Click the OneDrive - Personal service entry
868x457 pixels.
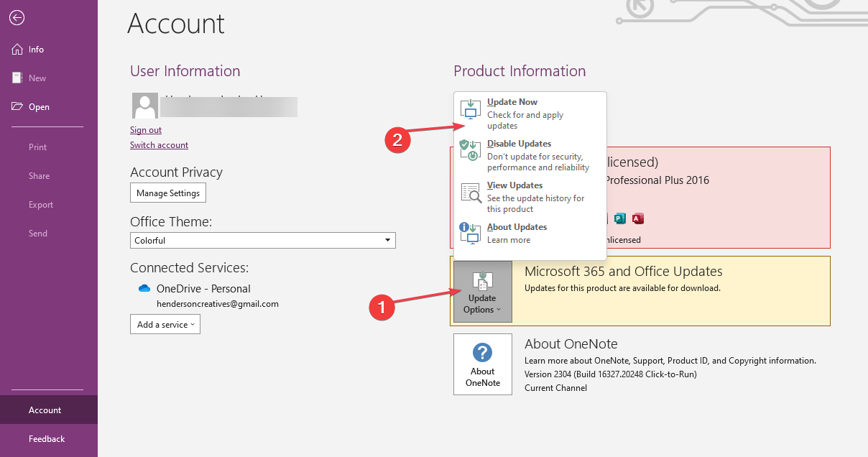(x=203, y=289)
